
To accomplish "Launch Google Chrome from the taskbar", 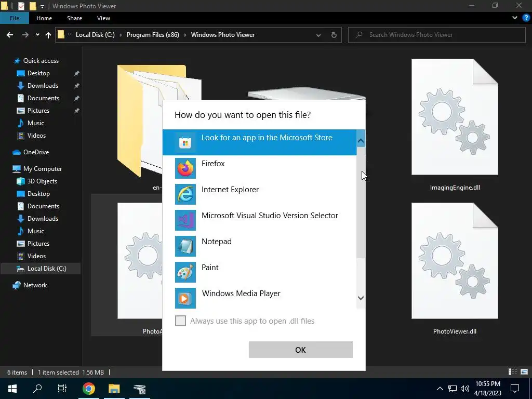I will click(x=88, y=389).
